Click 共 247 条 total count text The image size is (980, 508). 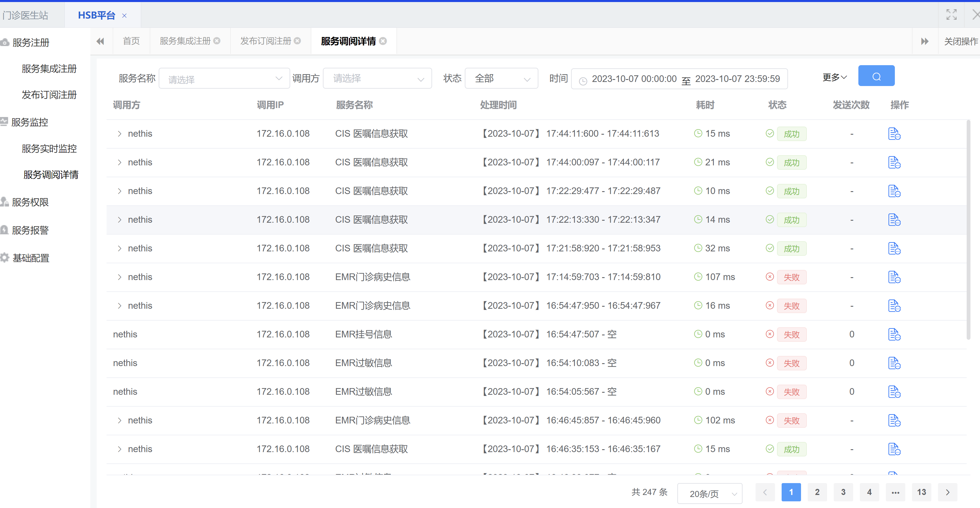pos(649,492)
